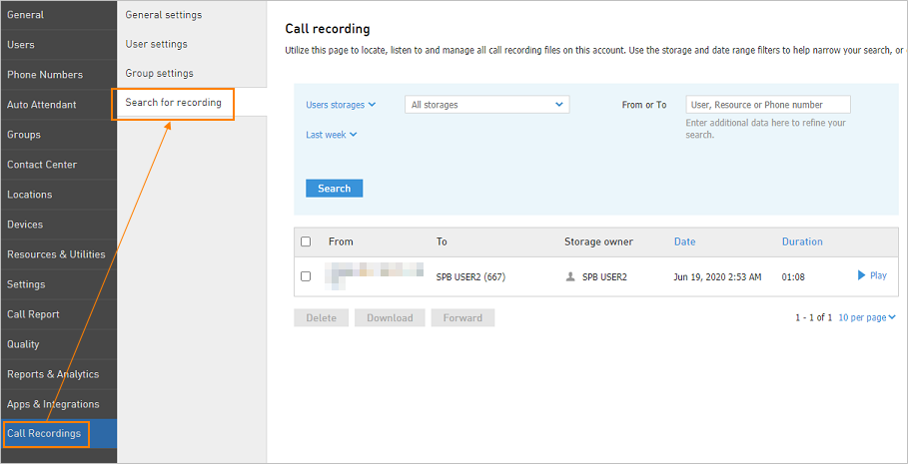Open Settings in the left sidebar
This screenshot has width=908, height=464.
point(58,284)
